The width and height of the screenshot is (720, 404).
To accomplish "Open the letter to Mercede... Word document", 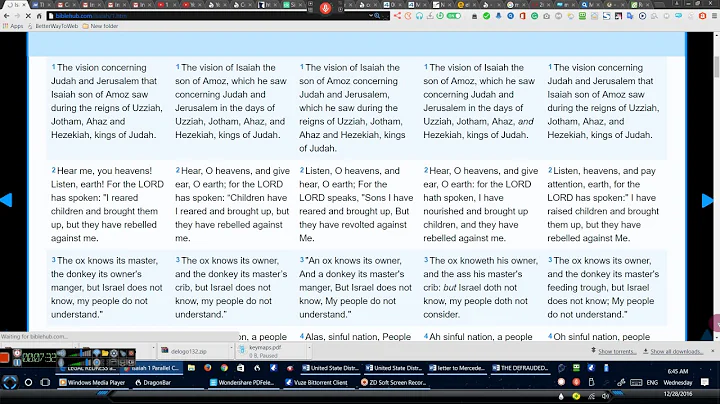I will coord(457,368).
